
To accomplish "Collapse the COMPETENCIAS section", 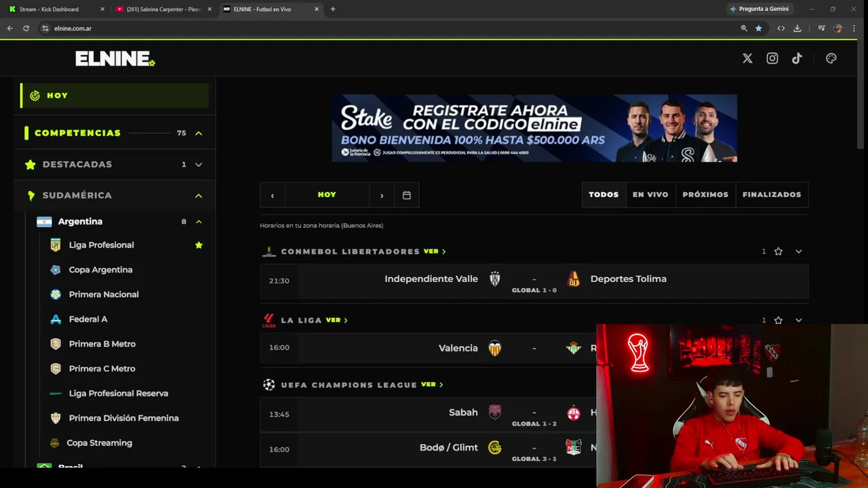I will point(199,134).
